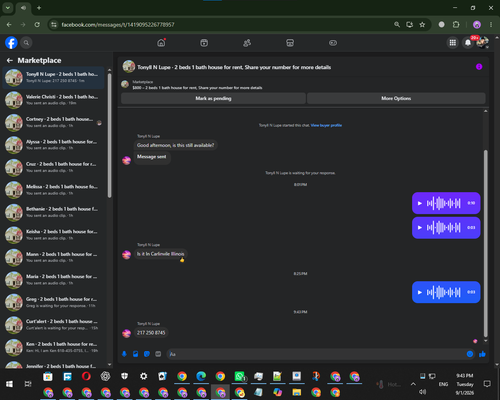Select Valerie Christi conversation

point(53,100)
